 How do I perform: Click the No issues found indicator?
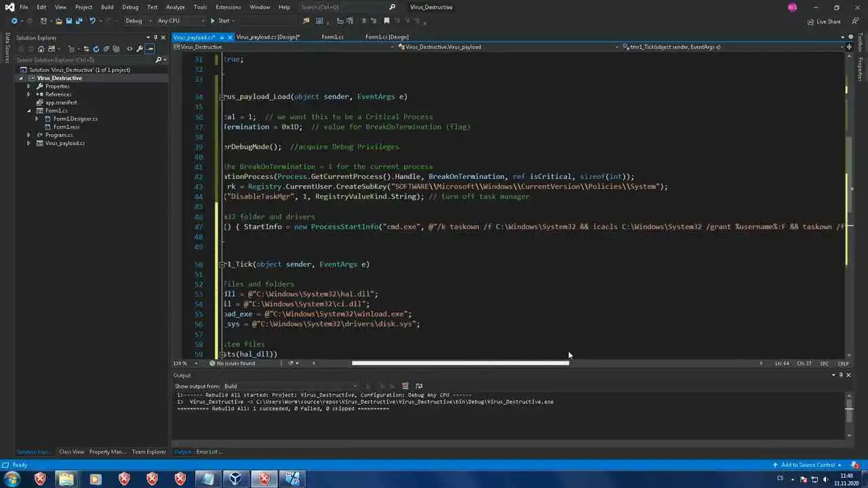pos(232,363)
